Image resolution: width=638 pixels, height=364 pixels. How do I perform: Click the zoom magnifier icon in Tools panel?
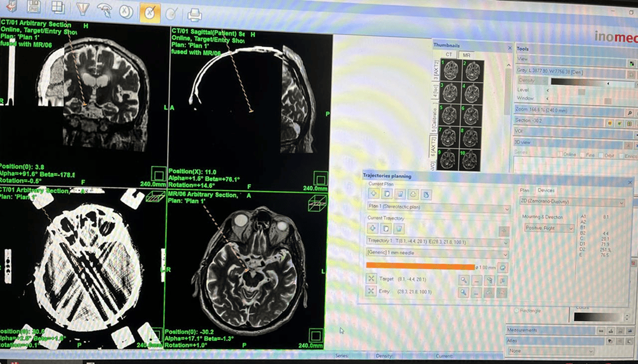(629, 112)
